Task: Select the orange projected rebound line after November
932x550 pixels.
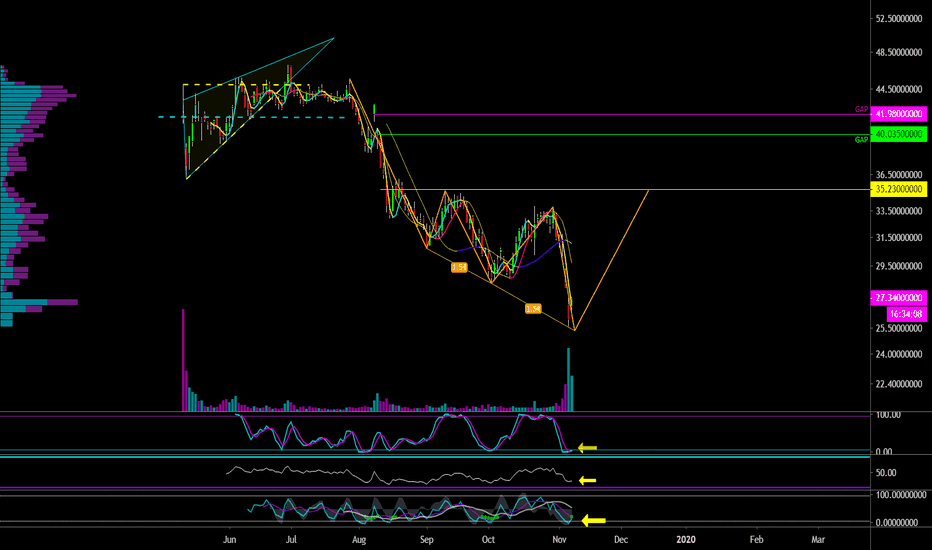Action: point(612,260)
